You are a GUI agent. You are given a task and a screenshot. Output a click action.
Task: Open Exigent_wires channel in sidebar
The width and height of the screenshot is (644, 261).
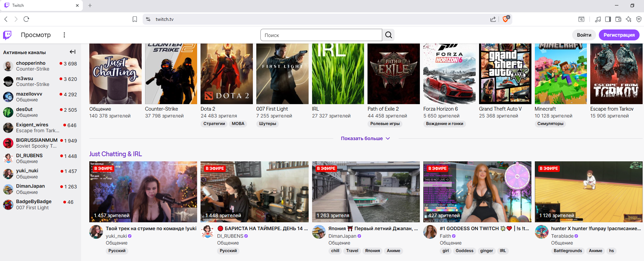pyautogui.click(x=40, y=127)
